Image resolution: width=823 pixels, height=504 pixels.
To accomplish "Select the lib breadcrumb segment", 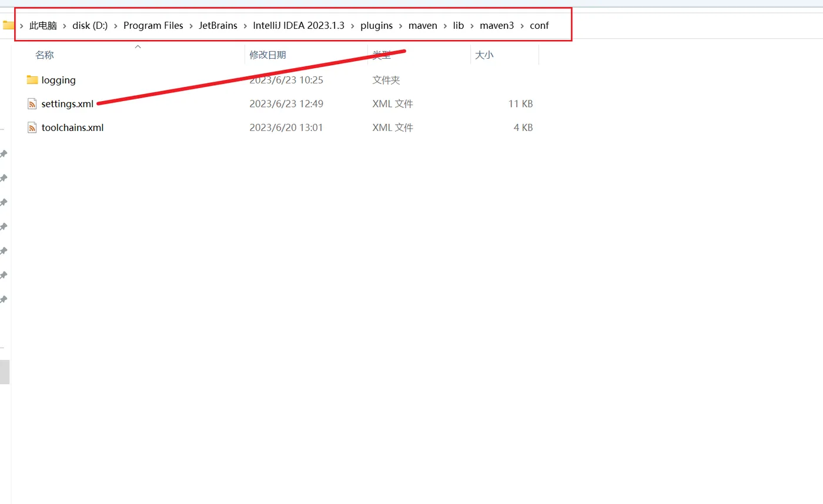I will pos(459,26).
